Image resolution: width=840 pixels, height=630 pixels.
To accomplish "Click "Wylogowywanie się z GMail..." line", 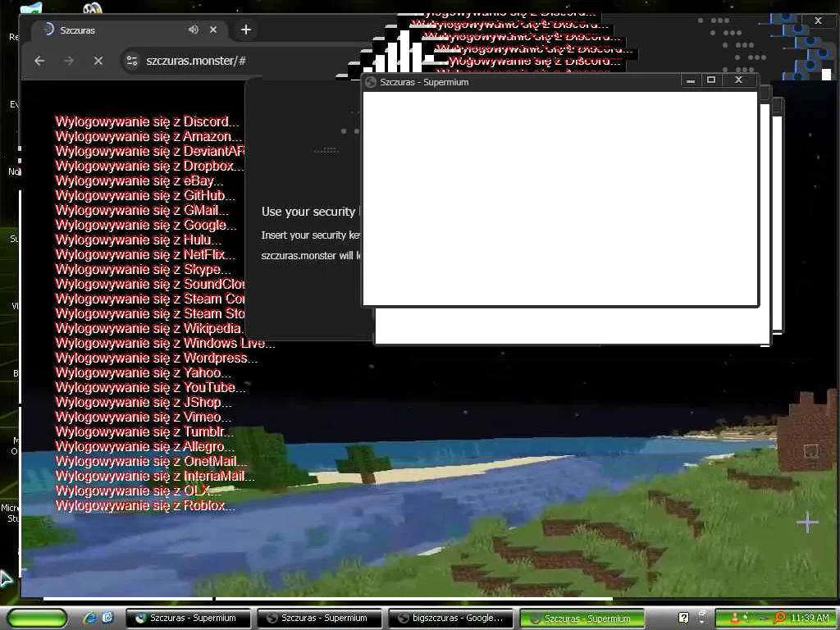I will point(142,210).
